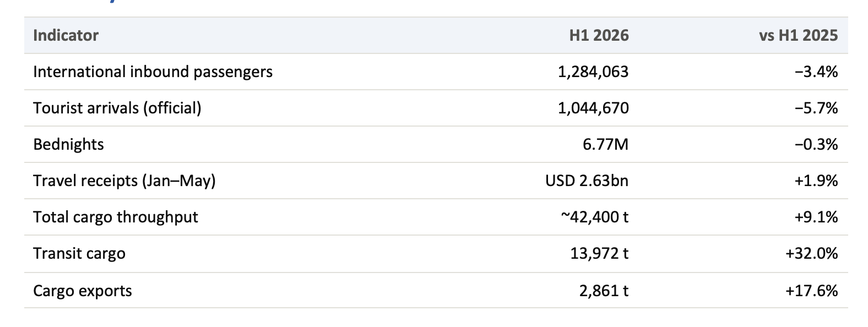Click the Indicator column header

coord(66,35)
